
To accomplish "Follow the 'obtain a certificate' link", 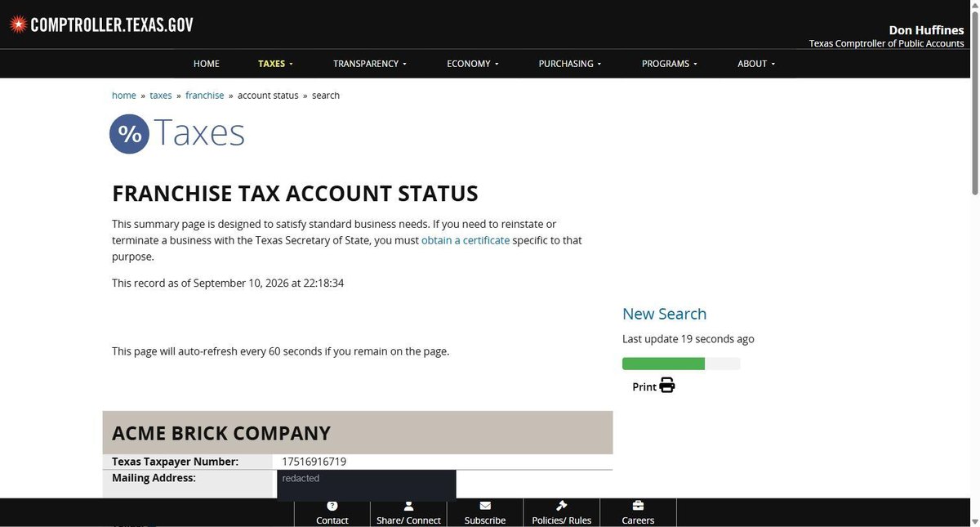I will [465, 240].
